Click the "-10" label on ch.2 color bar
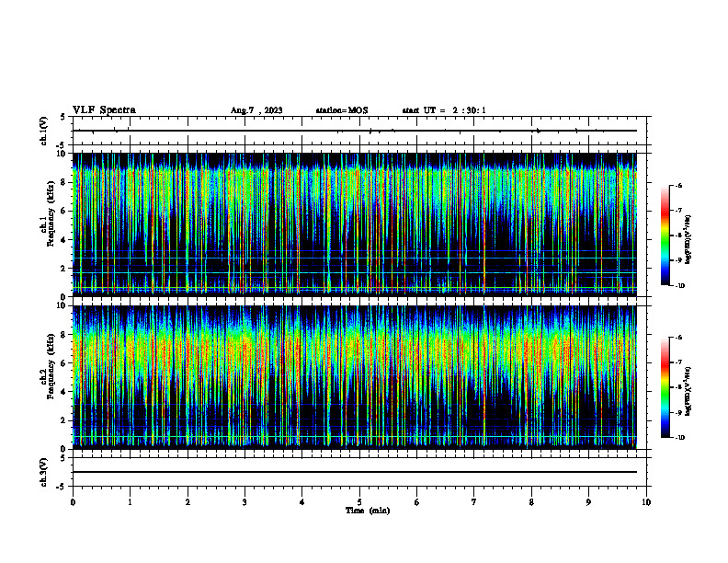 [x=679, y=438]
